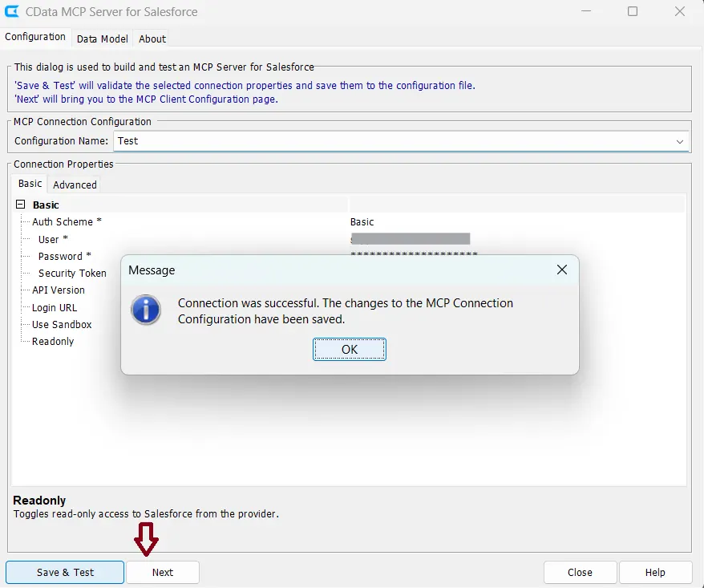Click the blue info icon in Message
The width and height of the screenshot is (704, 588).
(x=146, y=309)
